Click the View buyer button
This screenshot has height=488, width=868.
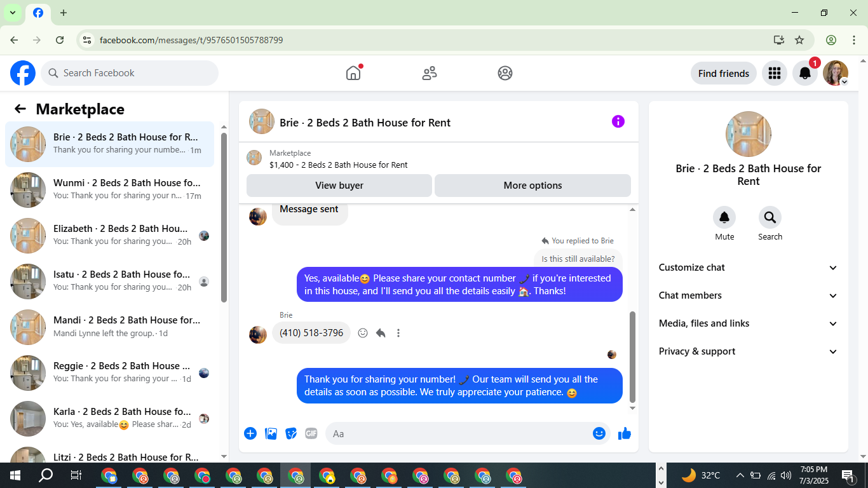click(x=339, y=186)
